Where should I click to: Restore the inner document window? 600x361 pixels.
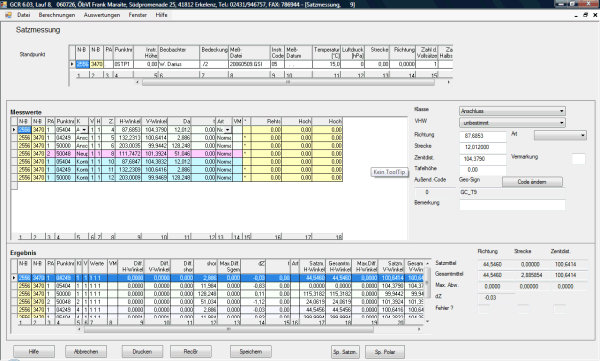585,15
